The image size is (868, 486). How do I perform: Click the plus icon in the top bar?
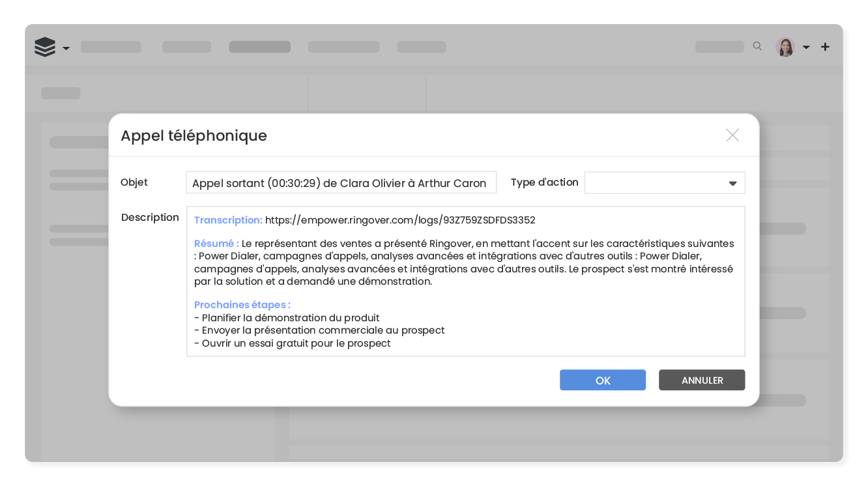click(x=825, y=47)
